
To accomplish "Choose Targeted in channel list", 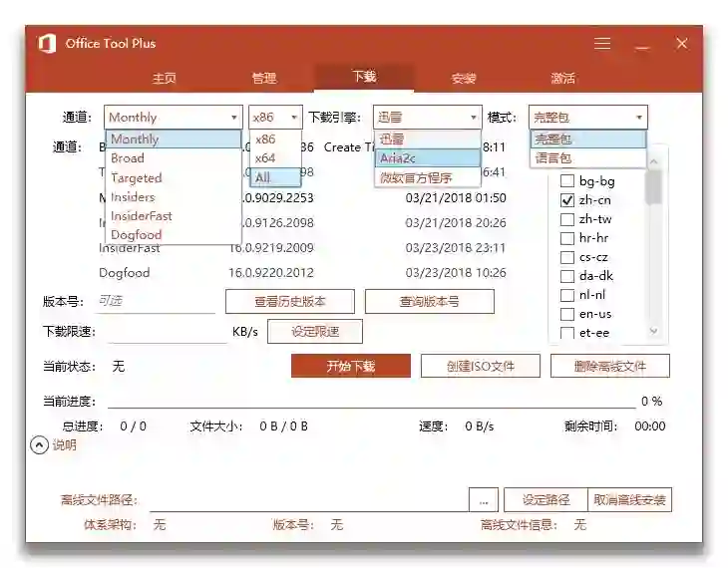I will click(x=174, y=177).
